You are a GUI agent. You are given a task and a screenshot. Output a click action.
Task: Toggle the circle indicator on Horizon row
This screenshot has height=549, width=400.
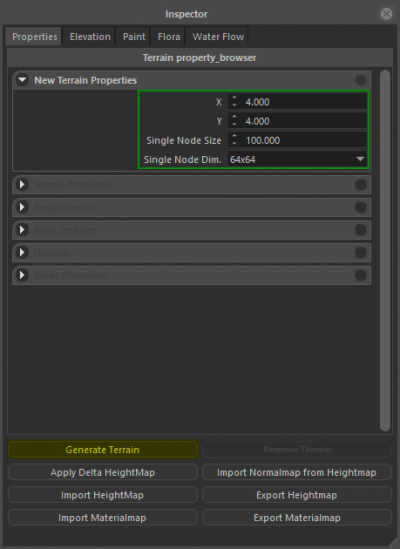[360, 252]
